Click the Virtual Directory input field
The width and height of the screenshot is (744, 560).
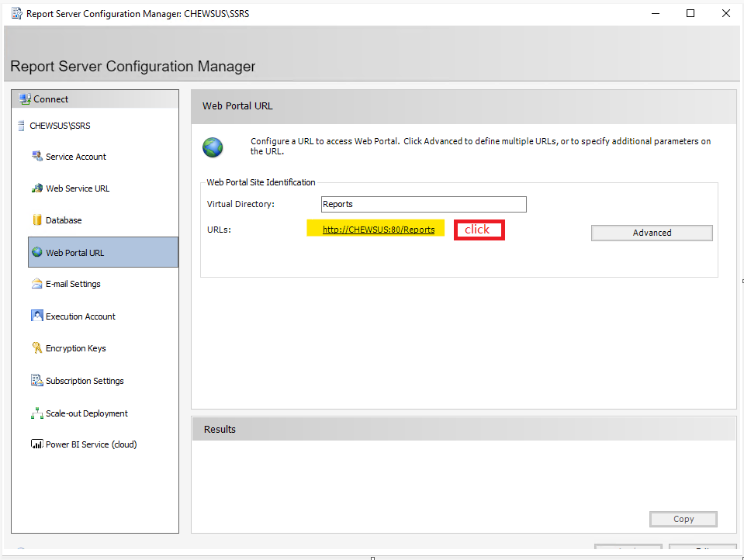(x=424, y=204)
